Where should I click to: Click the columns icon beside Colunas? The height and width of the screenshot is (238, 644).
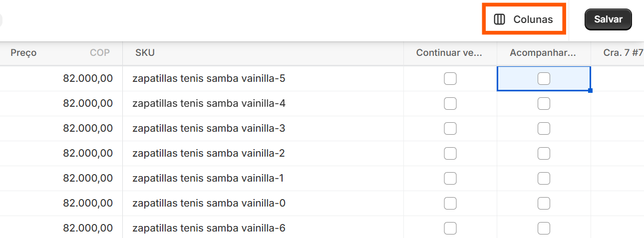499,19
